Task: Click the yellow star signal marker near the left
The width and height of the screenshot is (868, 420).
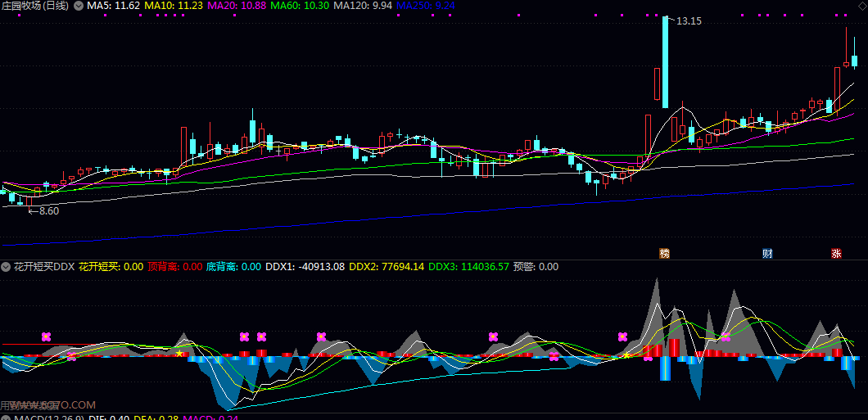Action: tap(179, 353)
